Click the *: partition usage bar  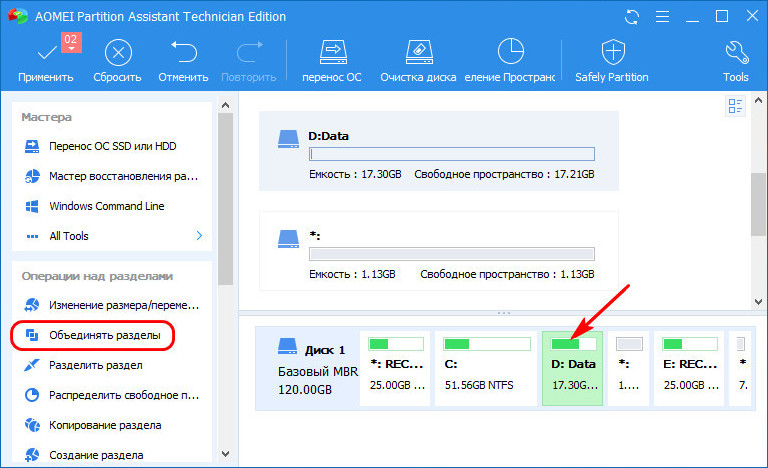(452, 254)
